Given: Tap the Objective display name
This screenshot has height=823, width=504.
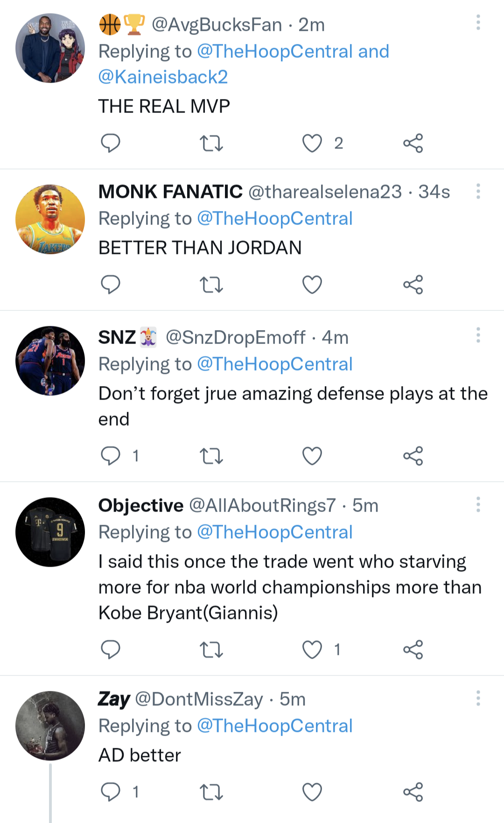Looking at the screenshot, I should [x=140, y=506].
